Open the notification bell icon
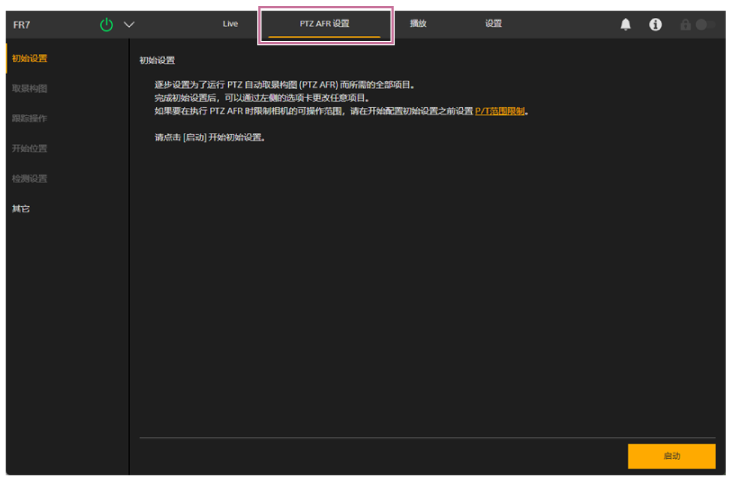 coord(626,24)
